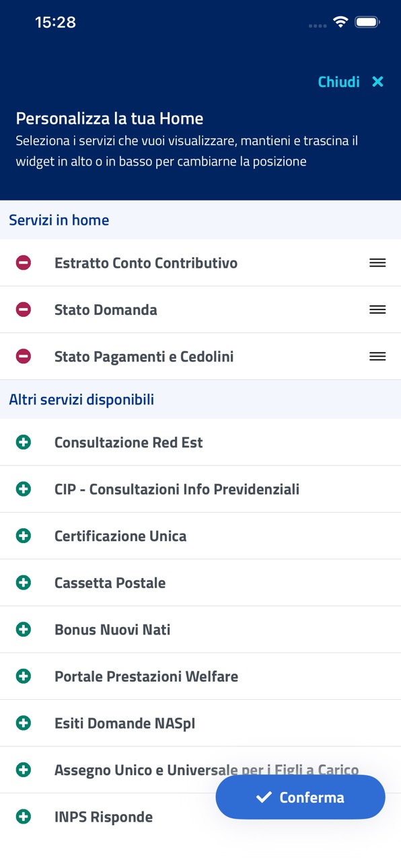Tap the plus icon for Cassetta Postale
401x868 pixels.
(24, 583)
